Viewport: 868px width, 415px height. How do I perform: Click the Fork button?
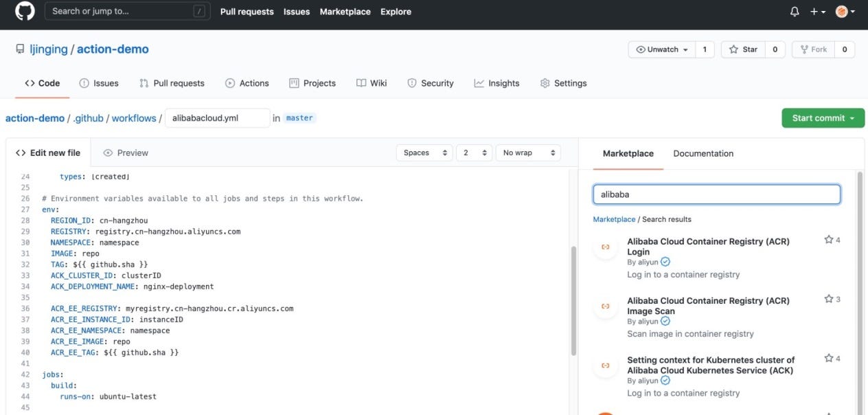pyautogui.click(x=813, y=49)
